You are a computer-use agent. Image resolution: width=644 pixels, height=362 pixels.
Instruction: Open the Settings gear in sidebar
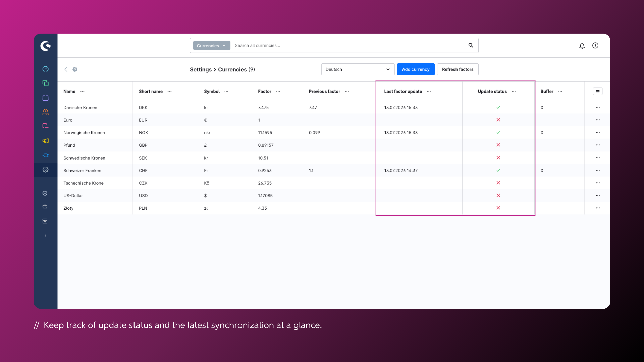(x=46, y=170)
